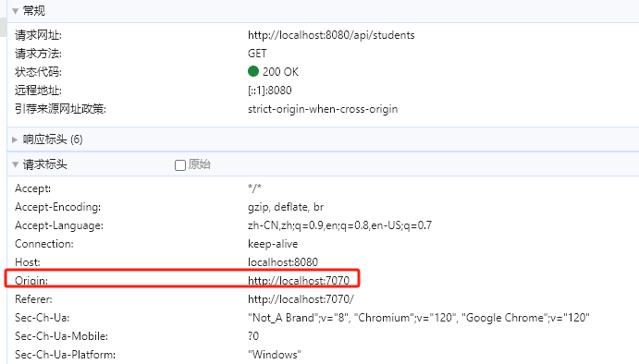Screen dimensions: 639x364
Task: Click the Host header name
Action: pos(28,262)
